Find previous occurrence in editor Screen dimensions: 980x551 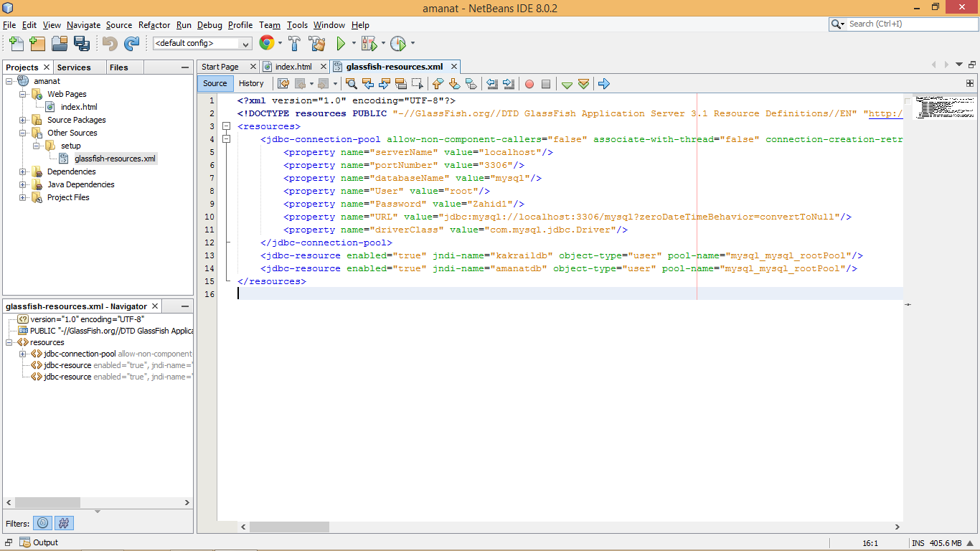pos(368,84)
